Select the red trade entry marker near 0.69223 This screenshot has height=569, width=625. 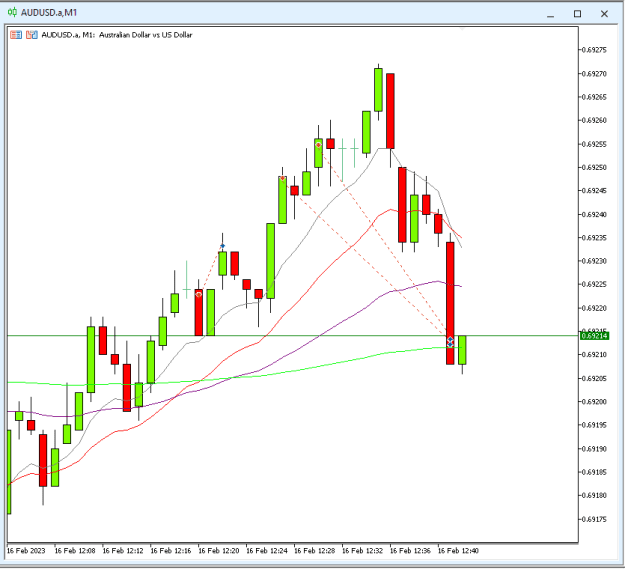pyautogui.click(x=199, y=294)
